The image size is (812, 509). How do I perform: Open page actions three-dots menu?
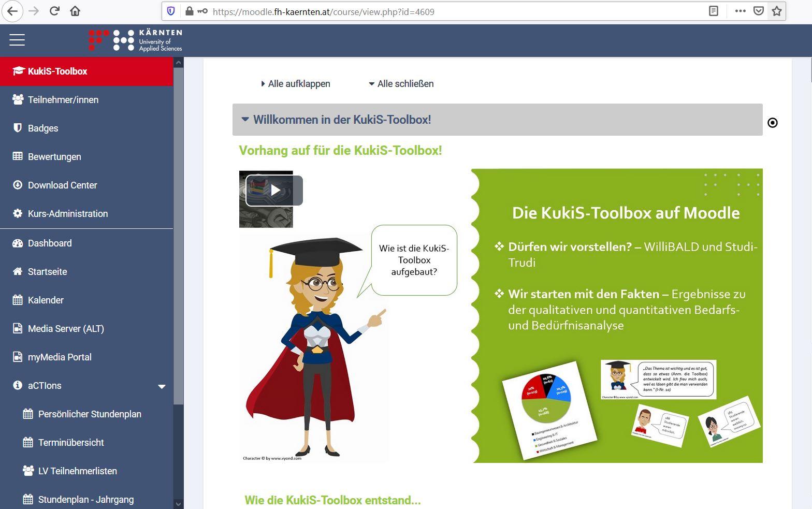click(x=740, y=11)
